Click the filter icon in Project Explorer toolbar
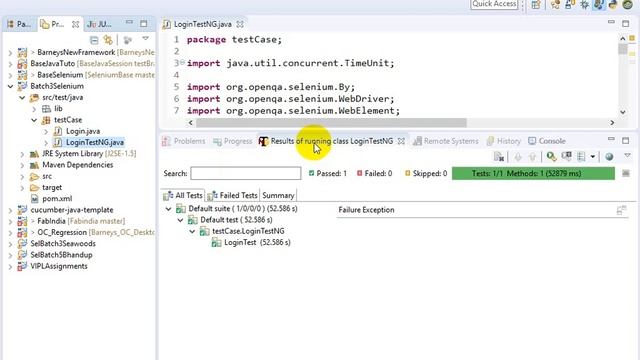Screen dimensions: 640x360 tap(128, 40)
